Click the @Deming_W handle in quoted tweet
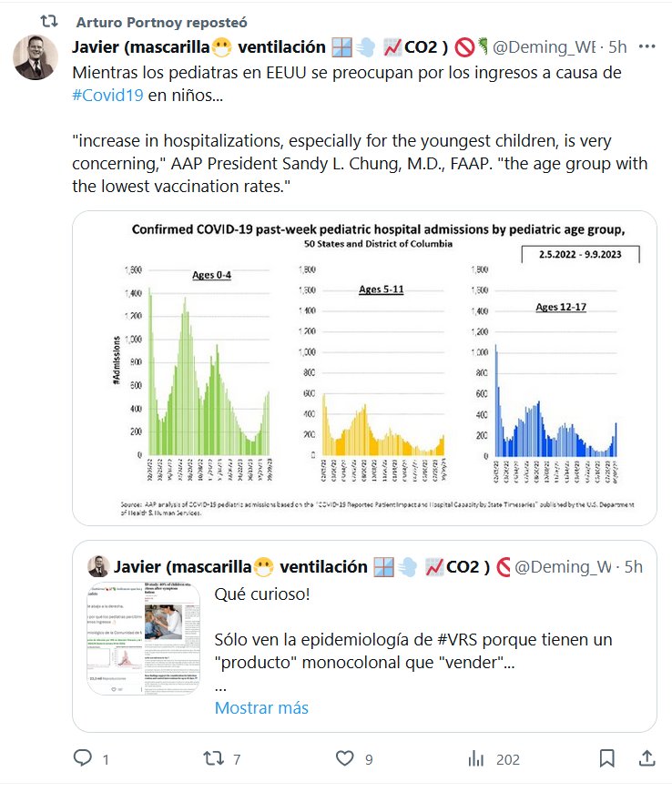672x792 pixels. click(x=565, y=566)
